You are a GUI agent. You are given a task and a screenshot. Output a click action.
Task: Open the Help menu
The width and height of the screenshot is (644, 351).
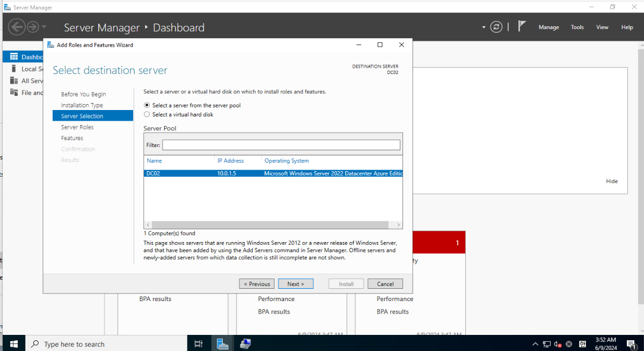click(627, 27)
